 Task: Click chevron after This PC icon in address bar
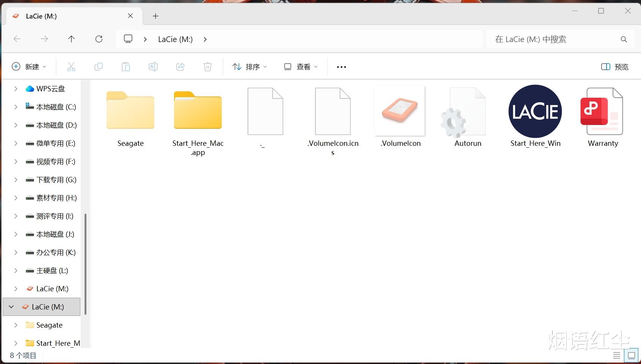click(145, 39)
